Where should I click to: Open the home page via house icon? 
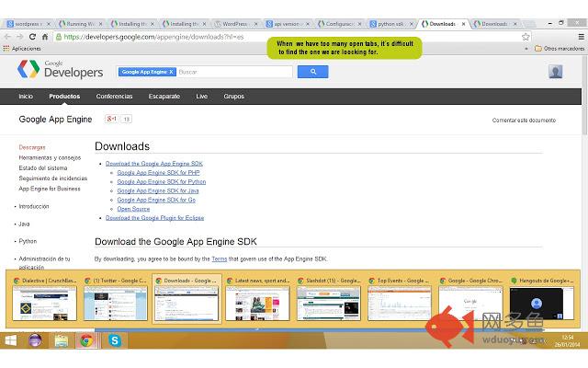[45, 37]
